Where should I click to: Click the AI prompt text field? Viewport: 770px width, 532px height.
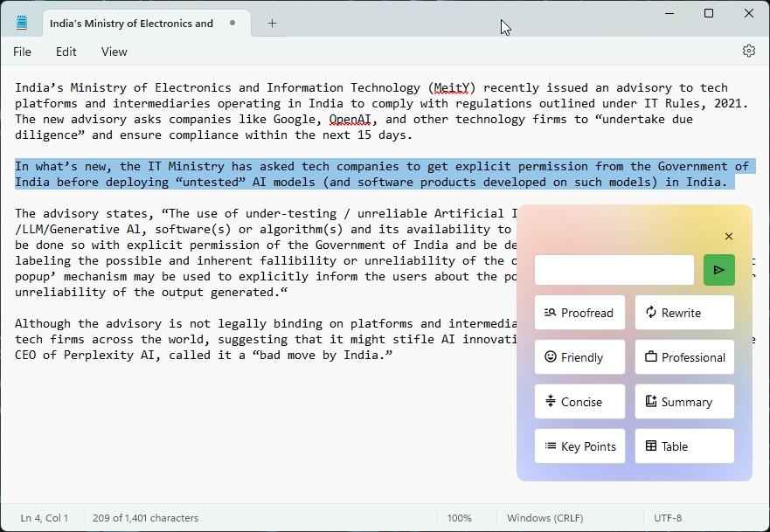pos(614,269)
